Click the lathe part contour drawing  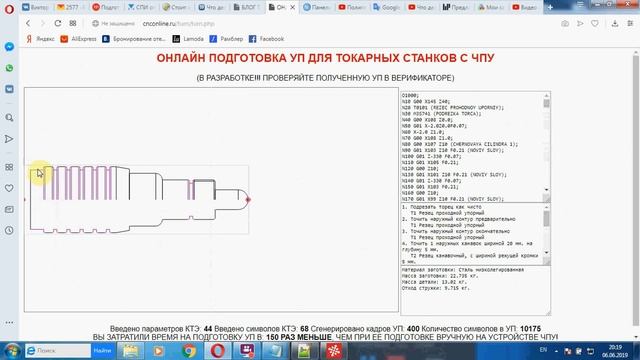(x=139, y=199)
